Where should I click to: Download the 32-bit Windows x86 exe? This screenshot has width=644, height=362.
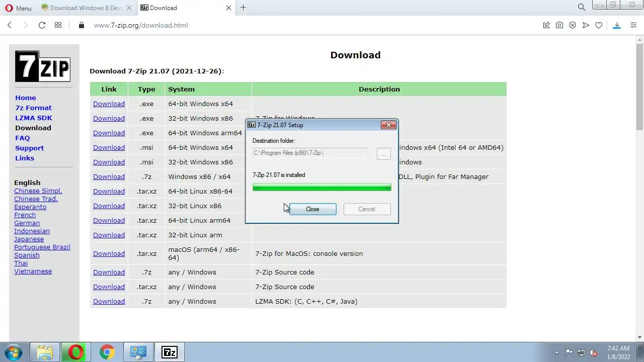pyautogui.click(x=109, y=118)
